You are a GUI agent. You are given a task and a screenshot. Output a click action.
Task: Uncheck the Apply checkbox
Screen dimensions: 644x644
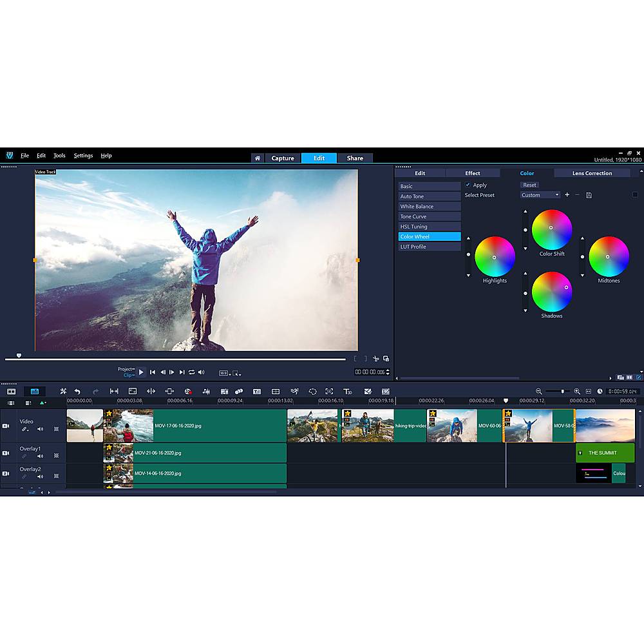pos(468,185)
